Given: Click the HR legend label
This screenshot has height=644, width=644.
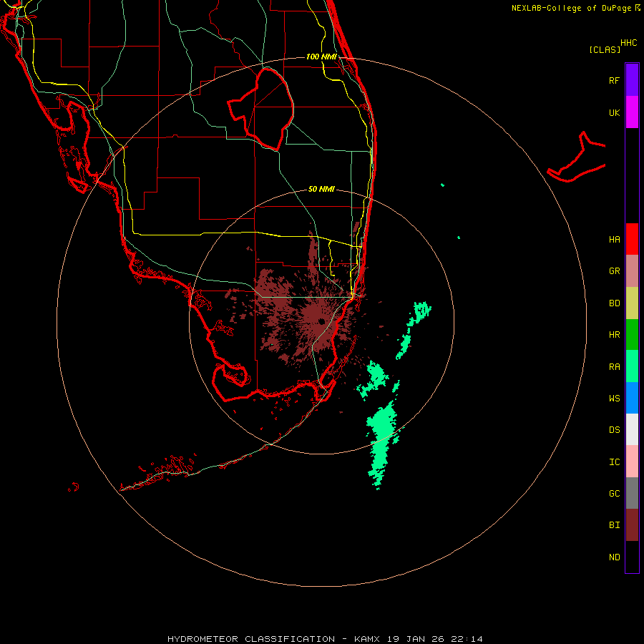Looking at the screenshot, I should 614,335.
